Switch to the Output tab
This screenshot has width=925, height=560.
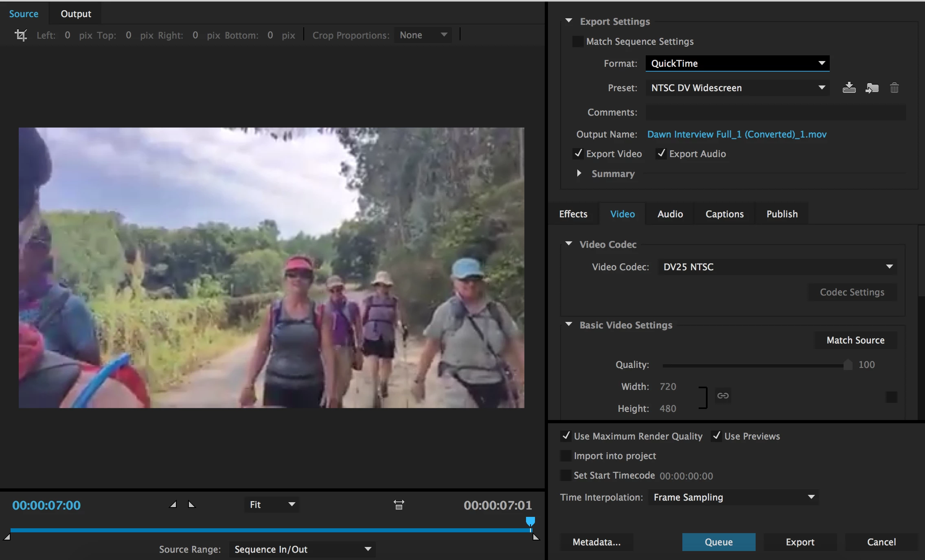pyautogui.click(x=76, y=14)
